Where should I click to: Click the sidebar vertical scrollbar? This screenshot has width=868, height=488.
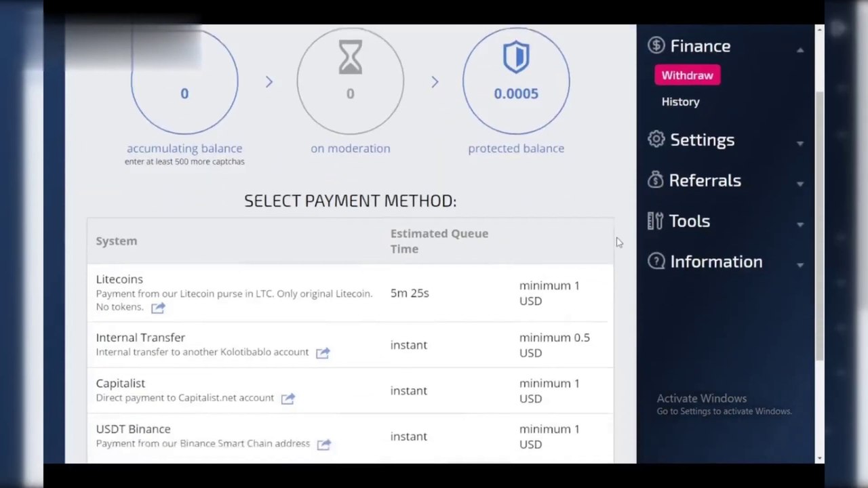coord(819,224)
